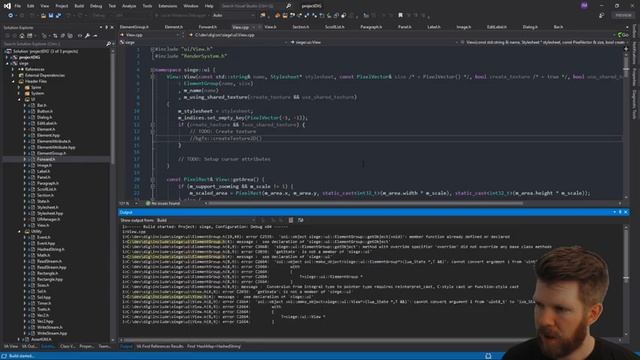Click the Save toolbar icon

[x=51, y=16]
